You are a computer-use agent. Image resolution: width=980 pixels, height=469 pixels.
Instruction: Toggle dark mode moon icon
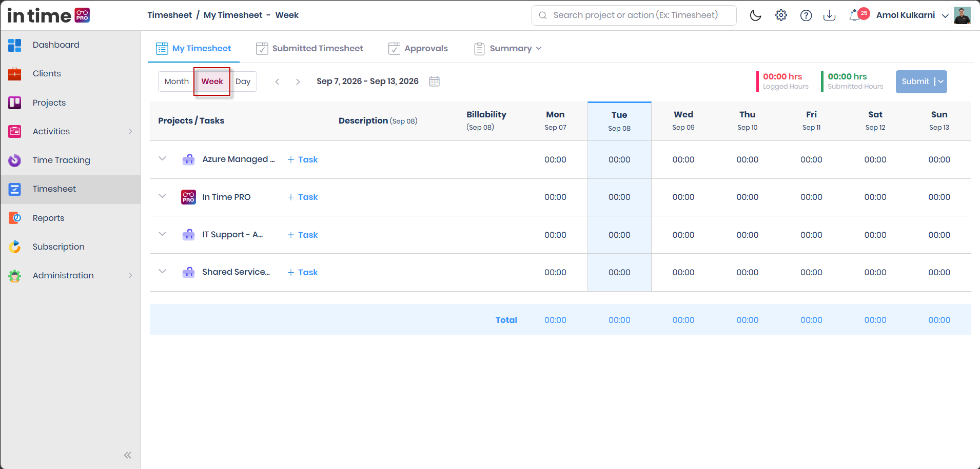(x=755, y=15)
